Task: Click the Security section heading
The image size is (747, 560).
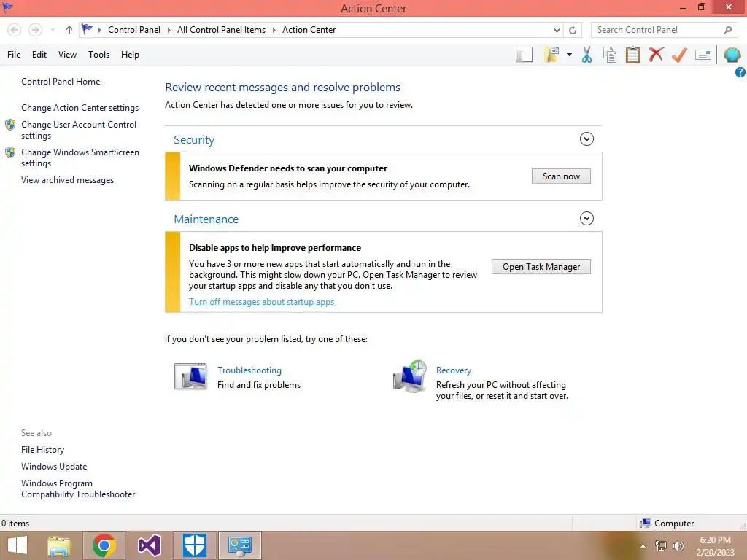Action: click(194, 140)
